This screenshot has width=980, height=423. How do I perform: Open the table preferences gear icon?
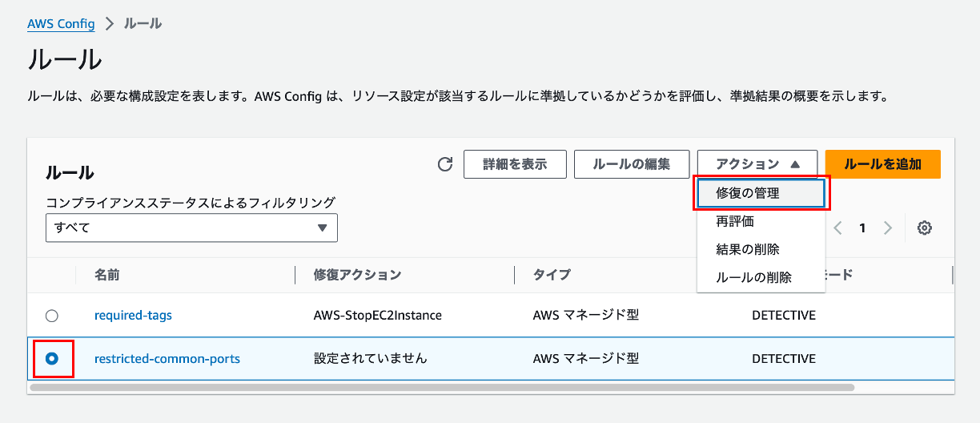pyautogui.click(x=925, y=228)
